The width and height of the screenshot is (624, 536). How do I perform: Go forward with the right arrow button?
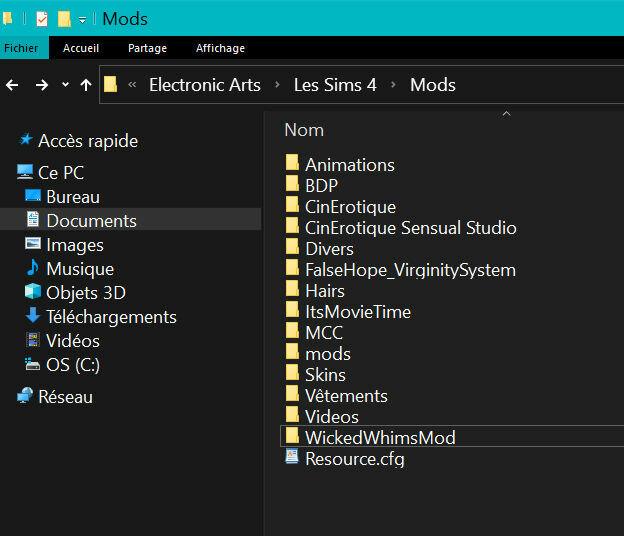42,85
